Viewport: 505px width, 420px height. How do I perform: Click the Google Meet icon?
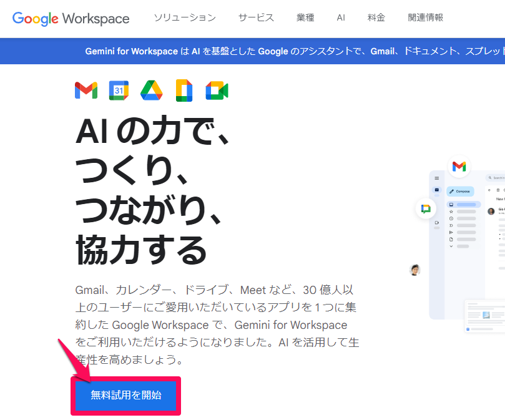[217, 90]
